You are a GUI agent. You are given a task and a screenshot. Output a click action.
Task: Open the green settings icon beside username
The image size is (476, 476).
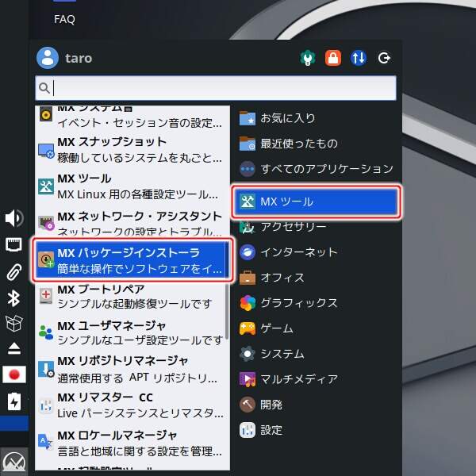tap(308, 58)
